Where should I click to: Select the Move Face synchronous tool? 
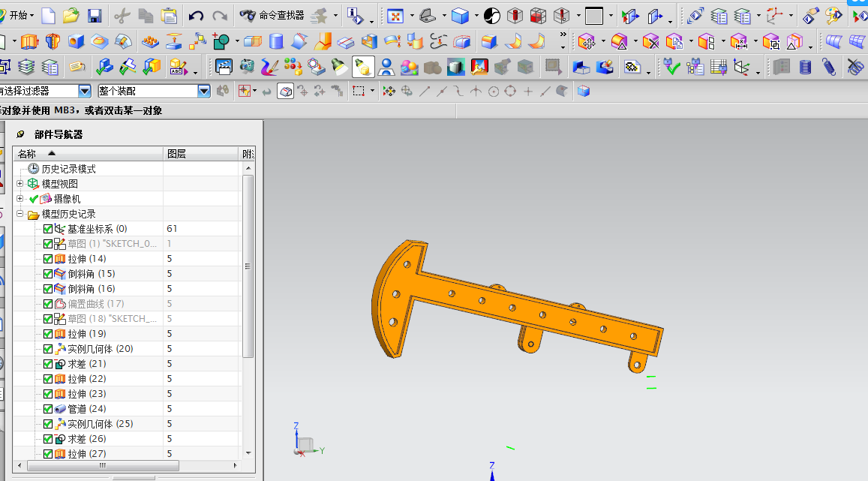point(587,41)
